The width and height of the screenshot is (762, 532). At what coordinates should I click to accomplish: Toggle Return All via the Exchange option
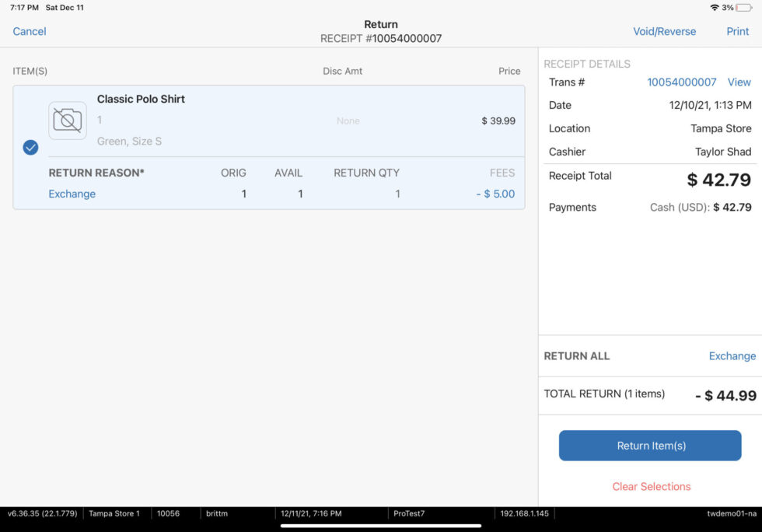[x=732, y=355]
